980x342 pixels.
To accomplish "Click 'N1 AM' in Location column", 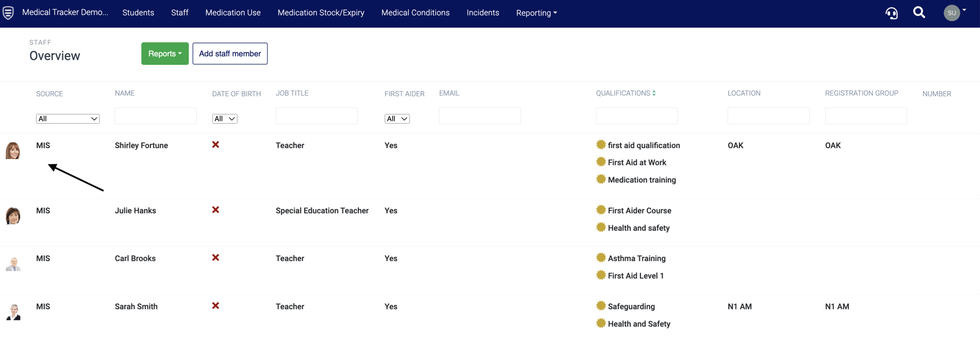I will [740, 306].
